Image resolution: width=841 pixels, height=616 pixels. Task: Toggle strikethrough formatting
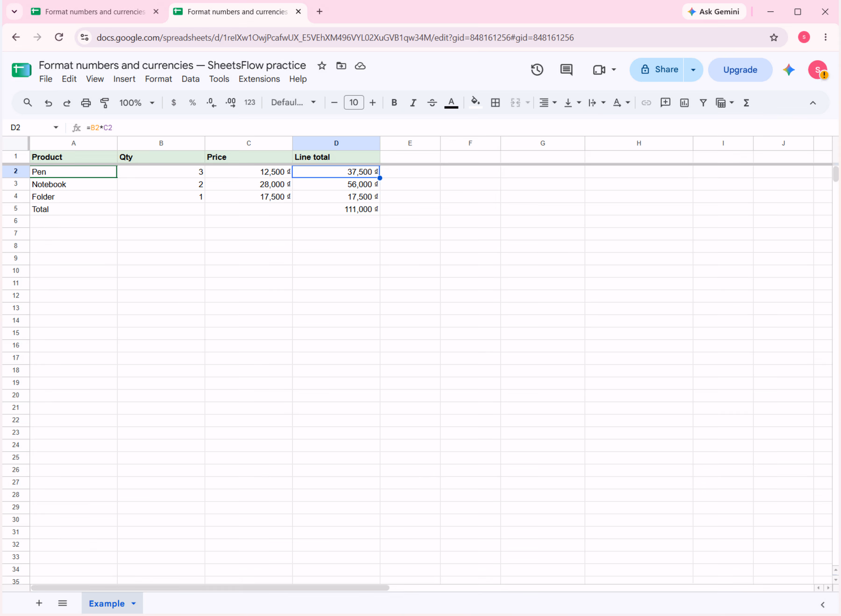tap(432, 103)
